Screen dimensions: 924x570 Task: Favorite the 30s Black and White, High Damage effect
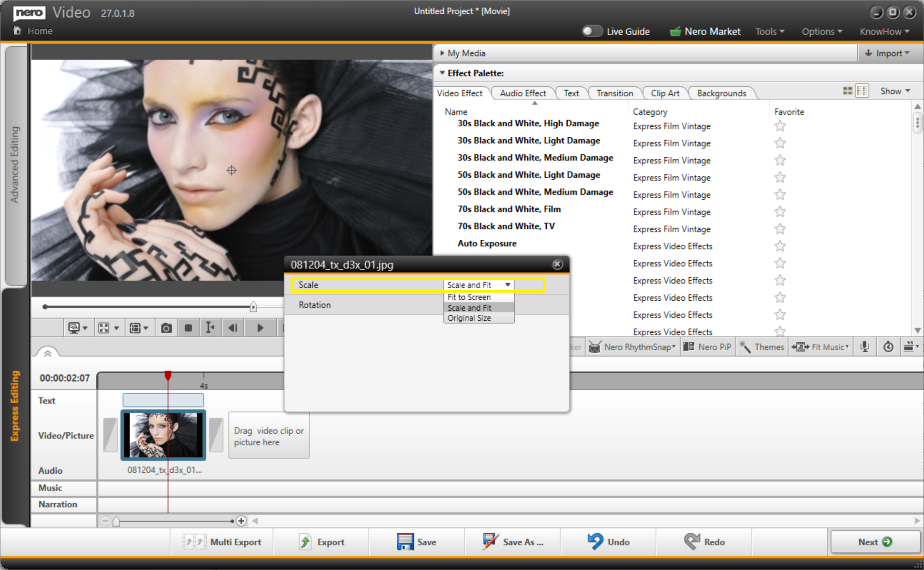pyautogui.click(x=780, y=126)
